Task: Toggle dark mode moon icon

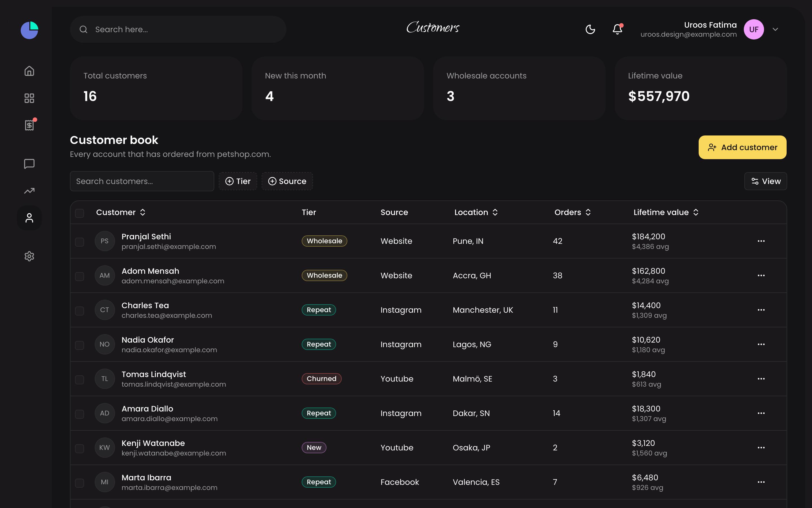Action: tap(590, 30)
